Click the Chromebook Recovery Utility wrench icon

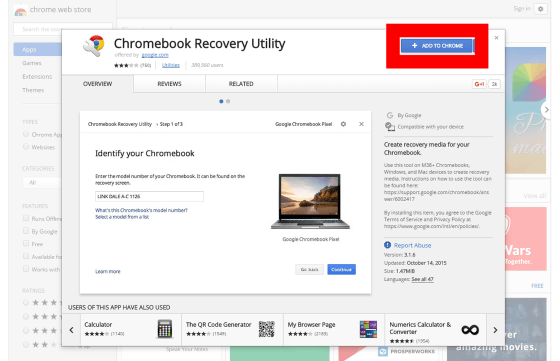[94, 46]
